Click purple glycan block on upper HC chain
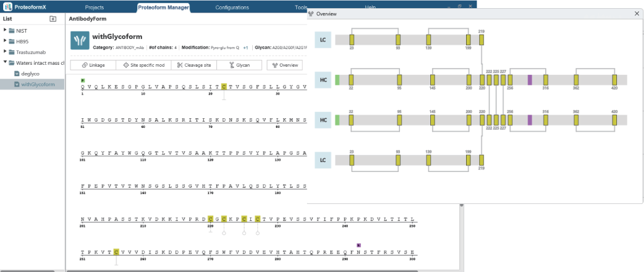The height and width of the screenshot is (272, 644). point(530,80)
